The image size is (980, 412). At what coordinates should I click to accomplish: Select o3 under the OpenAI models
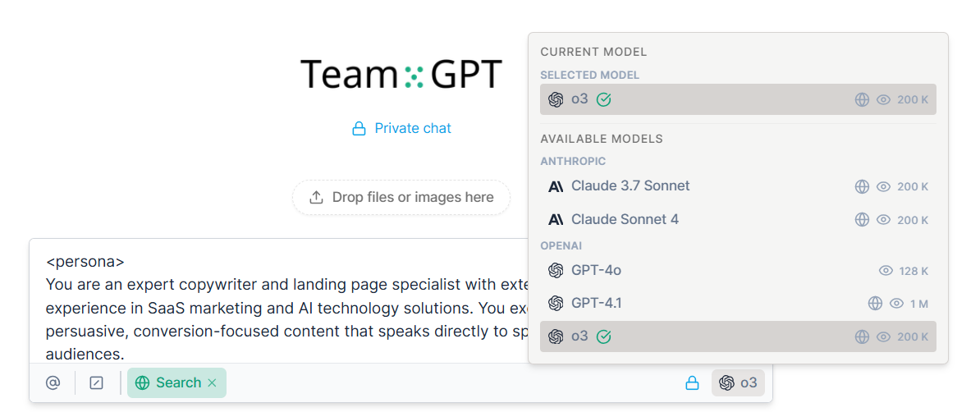738,336
